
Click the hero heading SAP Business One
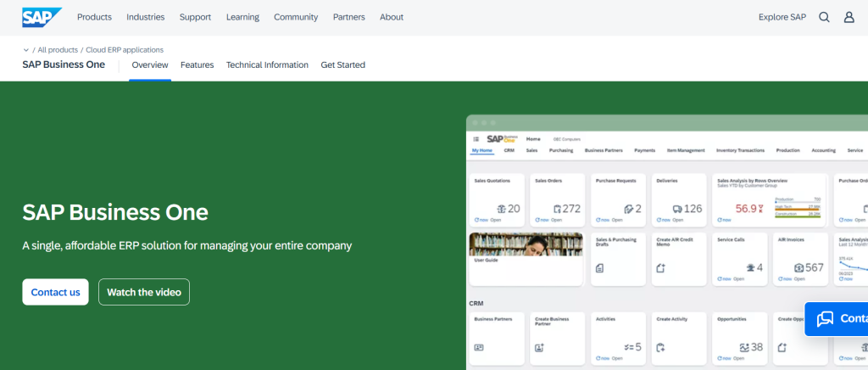115,212
